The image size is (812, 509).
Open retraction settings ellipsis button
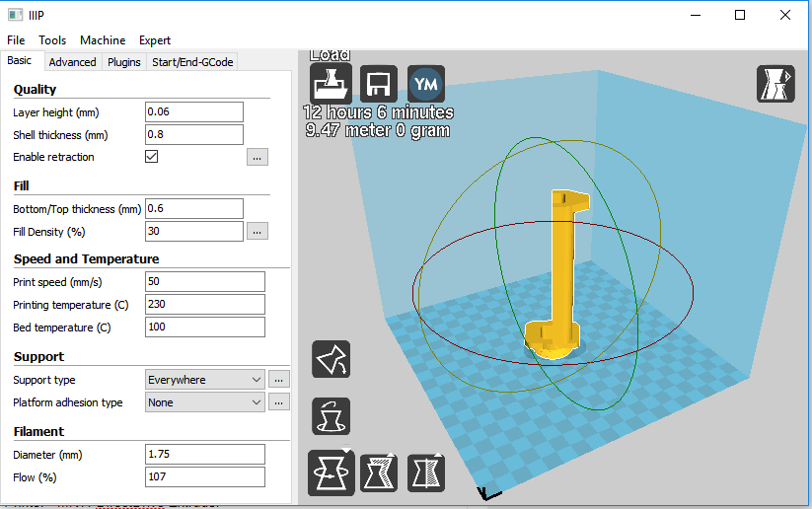(258, 157)
